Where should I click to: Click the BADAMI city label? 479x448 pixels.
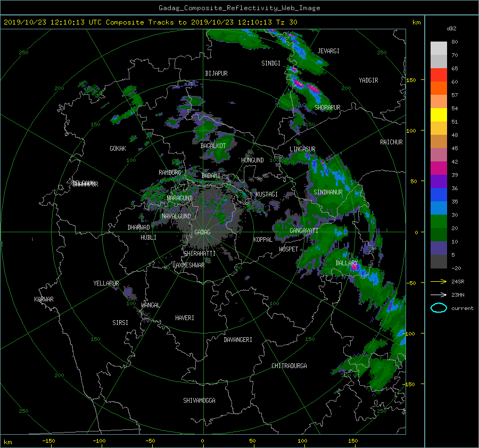211,176
